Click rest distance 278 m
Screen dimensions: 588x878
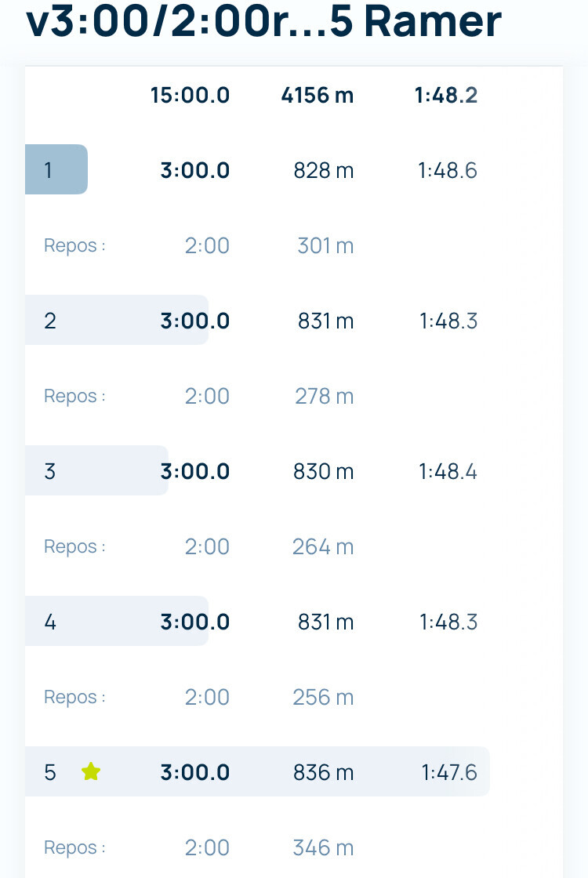pyautogui.click(x=325, y=396)
